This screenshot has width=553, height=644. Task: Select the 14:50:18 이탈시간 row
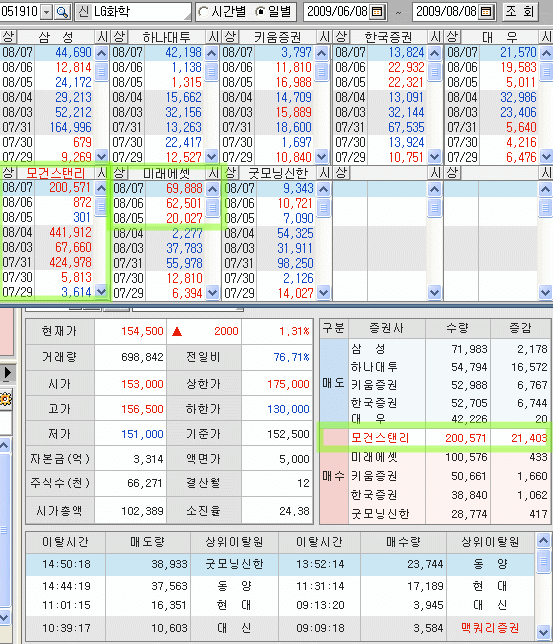coord(280,564)
